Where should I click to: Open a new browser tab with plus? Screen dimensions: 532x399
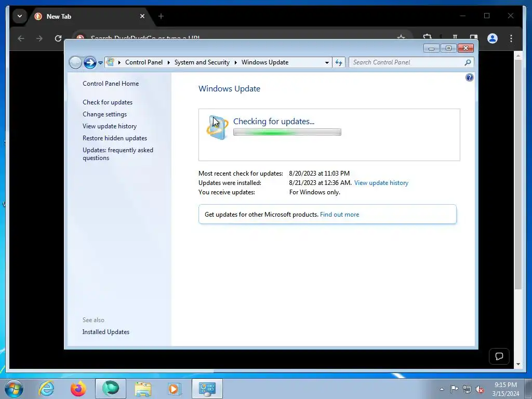coord(161,16)
